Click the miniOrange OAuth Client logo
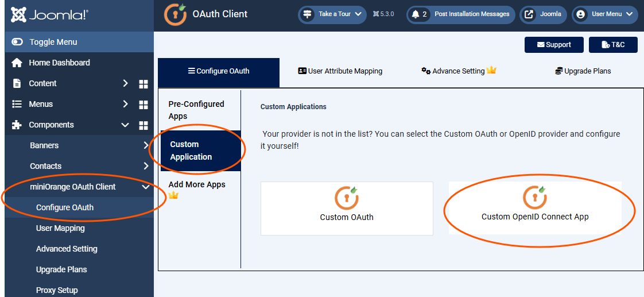Screen dimensions: 644x297 coord(176,15)
